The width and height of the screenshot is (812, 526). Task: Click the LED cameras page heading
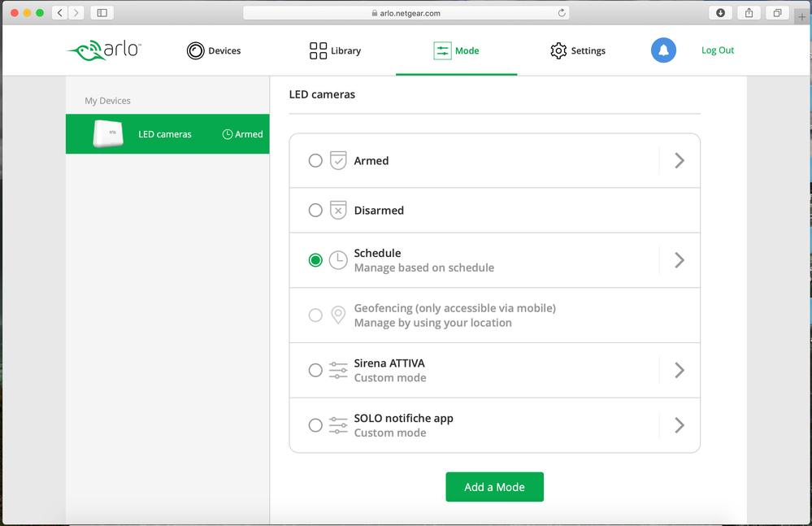click(x=322, y=94)
